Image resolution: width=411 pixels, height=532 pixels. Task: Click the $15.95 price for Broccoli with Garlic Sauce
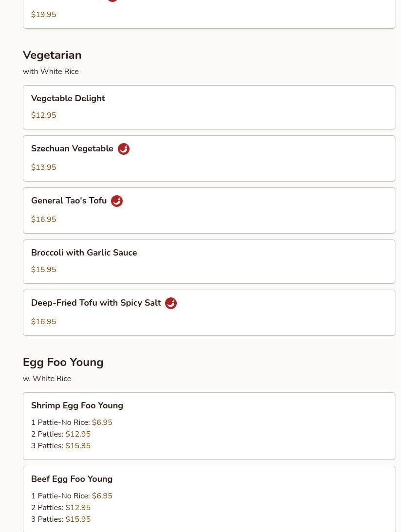pos(43,270)
